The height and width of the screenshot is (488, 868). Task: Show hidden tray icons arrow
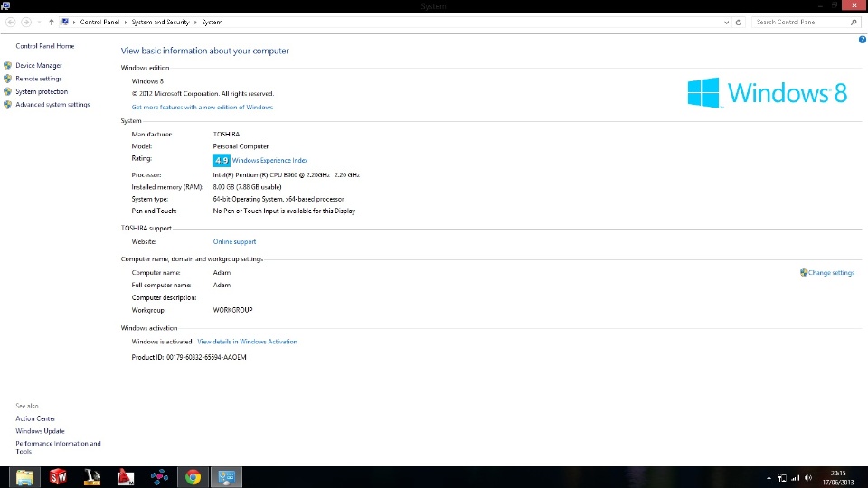(x=769, y=477)
